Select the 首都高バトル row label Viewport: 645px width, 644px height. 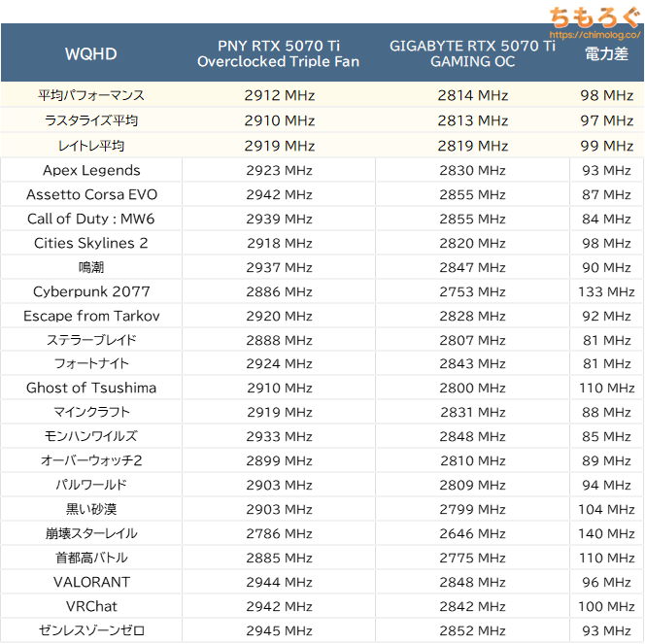91,558
